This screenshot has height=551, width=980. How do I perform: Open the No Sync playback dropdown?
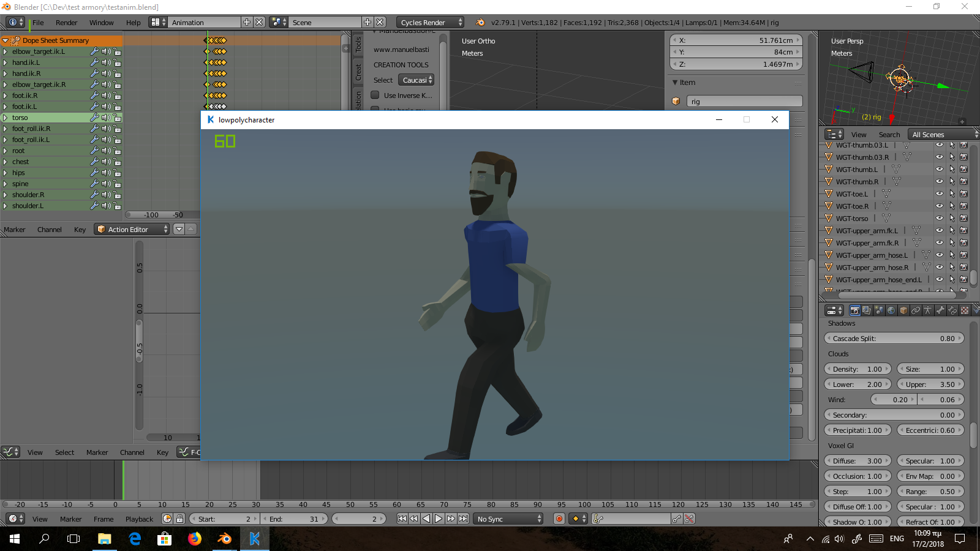509,519
